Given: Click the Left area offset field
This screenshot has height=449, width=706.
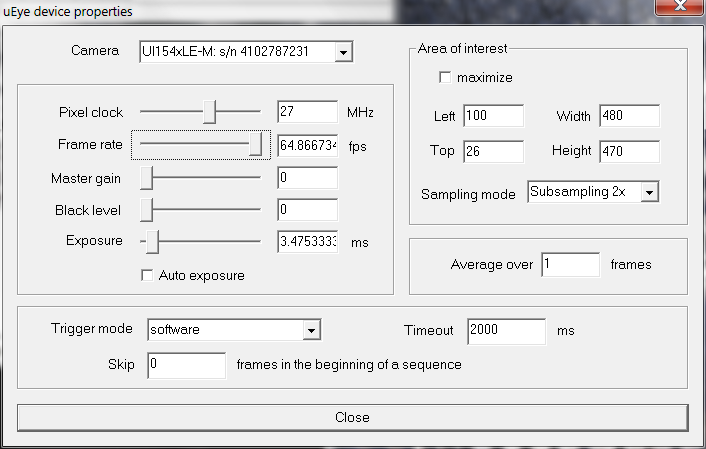Looking at the screenshot, I should (493, 116).
